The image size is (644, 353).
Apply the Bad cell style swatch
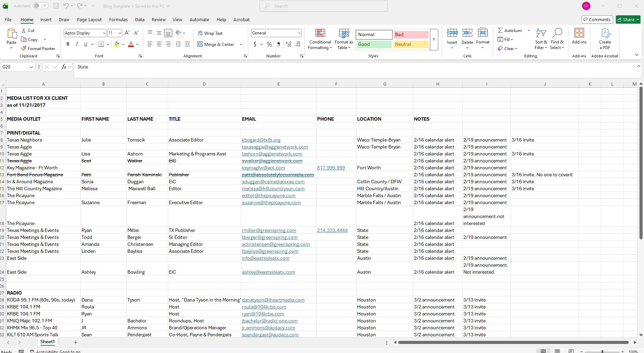(411, 34)
